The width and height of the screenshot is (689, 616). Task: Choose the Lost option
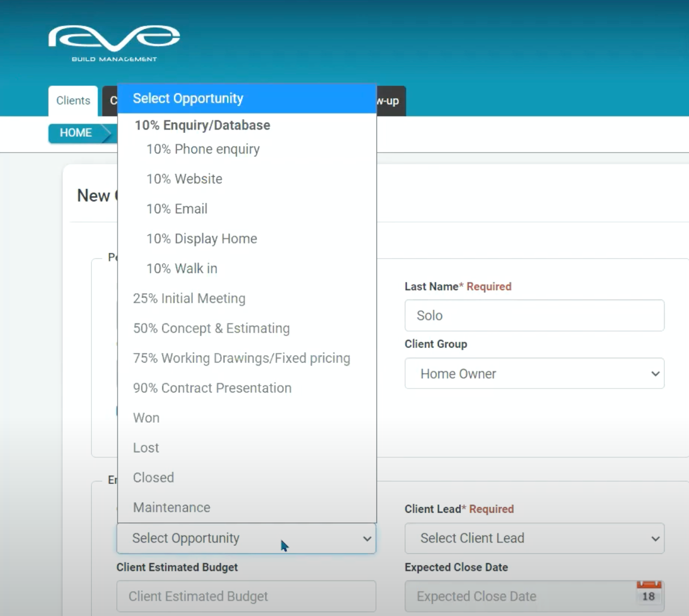247,448
